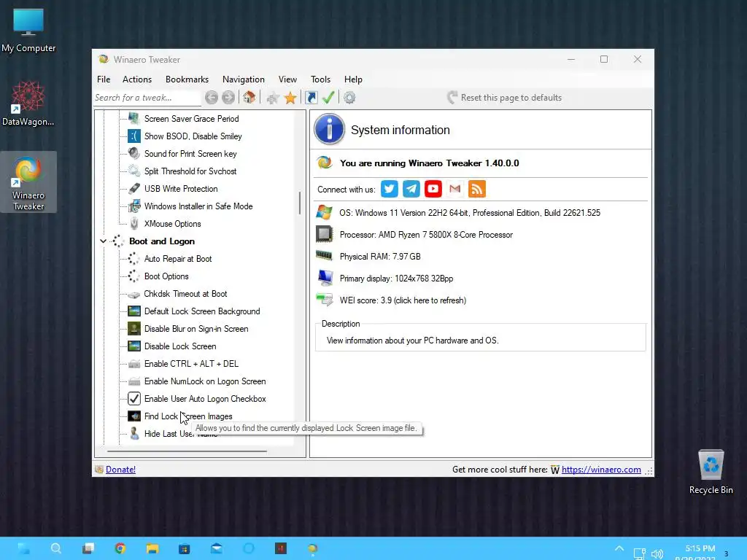Click WEI score to refresh

(x=403, y=300)
